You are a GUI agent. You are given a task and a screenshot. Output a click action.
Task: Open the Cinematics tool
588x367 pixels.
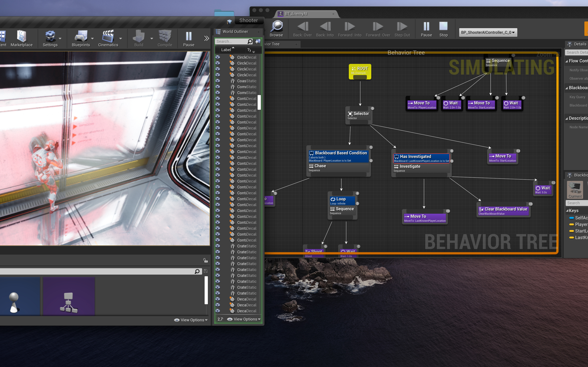click(108, 38)
